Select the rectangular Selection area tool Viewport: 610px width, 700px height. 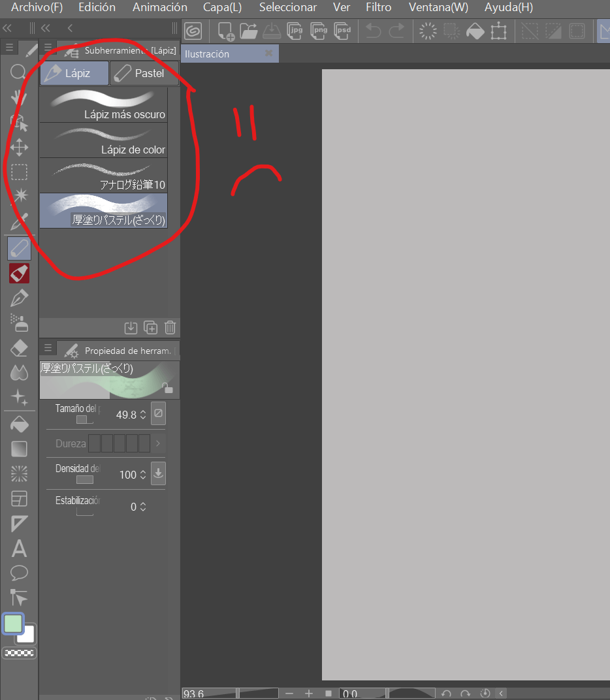[x=19, y=172]
